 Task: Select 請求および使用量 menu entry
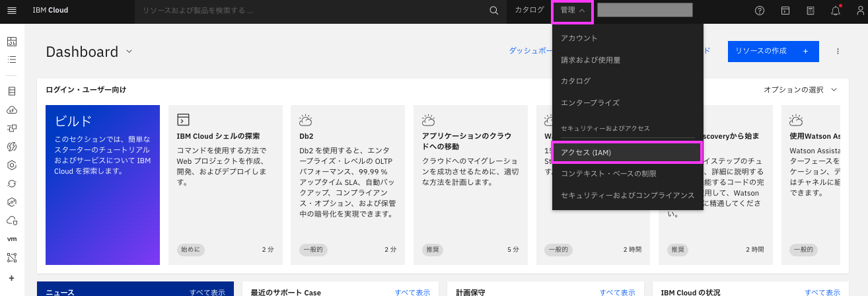(628, 59)
